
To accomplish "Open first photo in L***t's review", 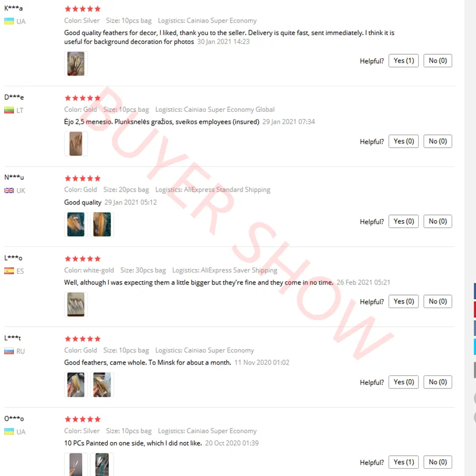I will (x=76, y=384).
